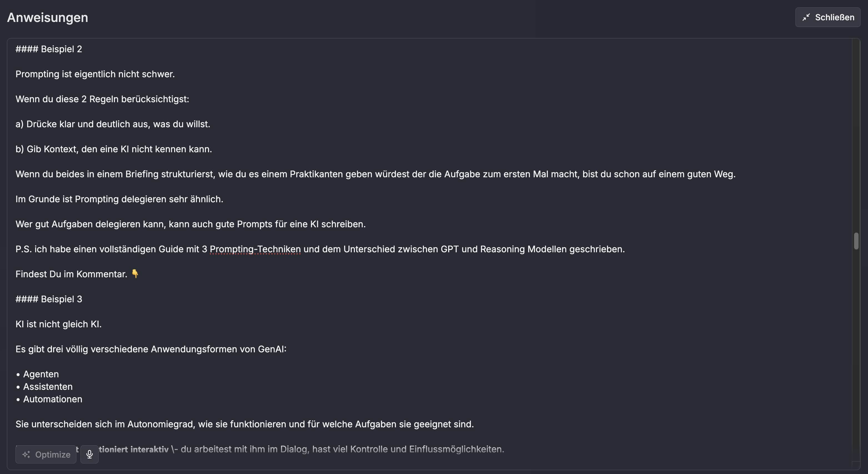
Task: Click the microphone dictation icon
Action: (x=89, y=454)
